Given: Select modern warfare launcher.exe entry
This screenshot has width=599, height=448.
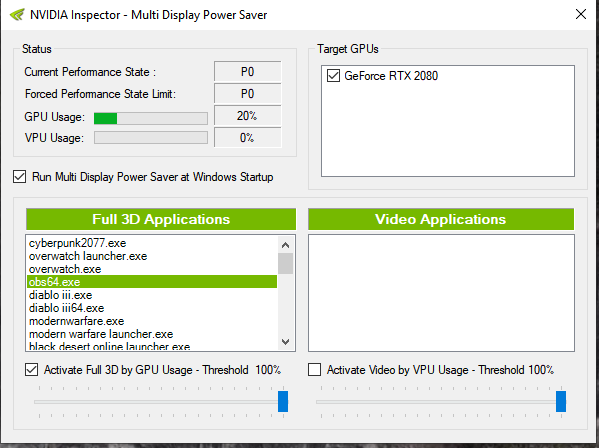Looking at the screenshot, I should 152,334.
